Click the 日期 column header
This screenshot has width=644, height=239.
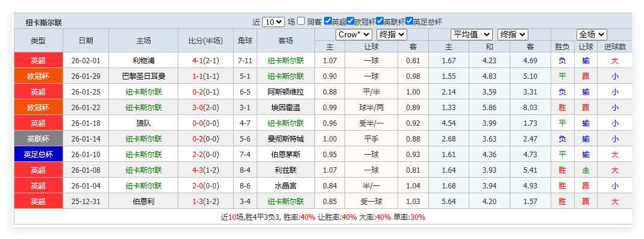(x=86, y=41)
